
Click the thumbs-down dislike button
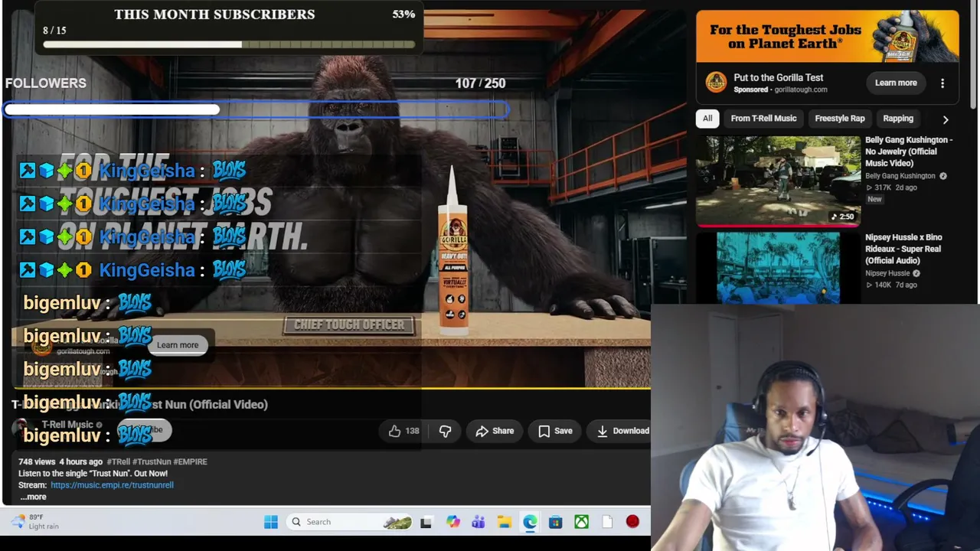click(x=445, y=431)
